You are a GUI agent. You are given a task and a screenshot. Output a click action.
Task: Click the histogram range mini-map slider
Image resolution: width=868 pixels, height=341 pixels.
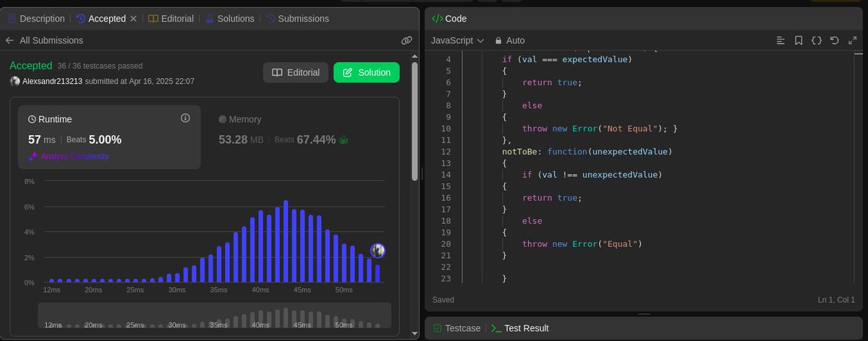tap(215, 315)
